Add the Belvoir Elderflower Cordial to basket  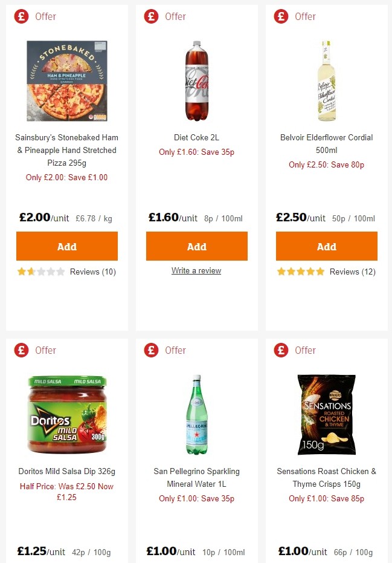pyautogui.click(x=326, y=246)
